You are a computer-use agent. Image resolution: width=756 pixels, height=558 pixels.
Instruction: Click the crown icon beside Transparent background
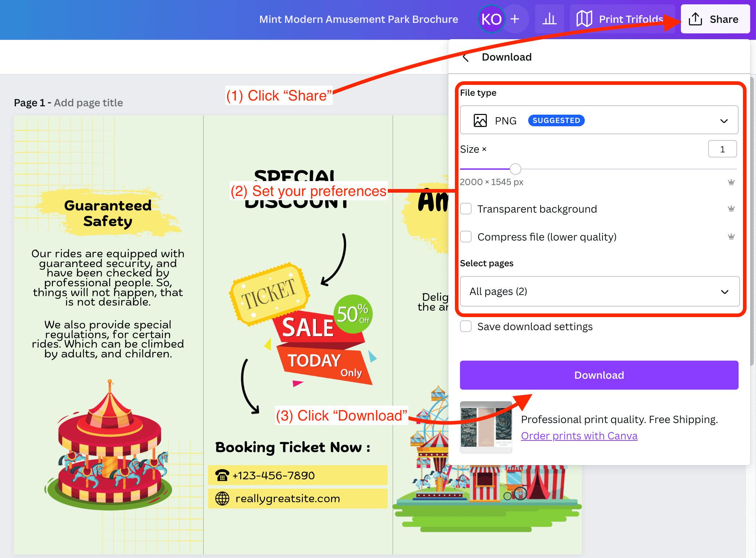[731, 209]
